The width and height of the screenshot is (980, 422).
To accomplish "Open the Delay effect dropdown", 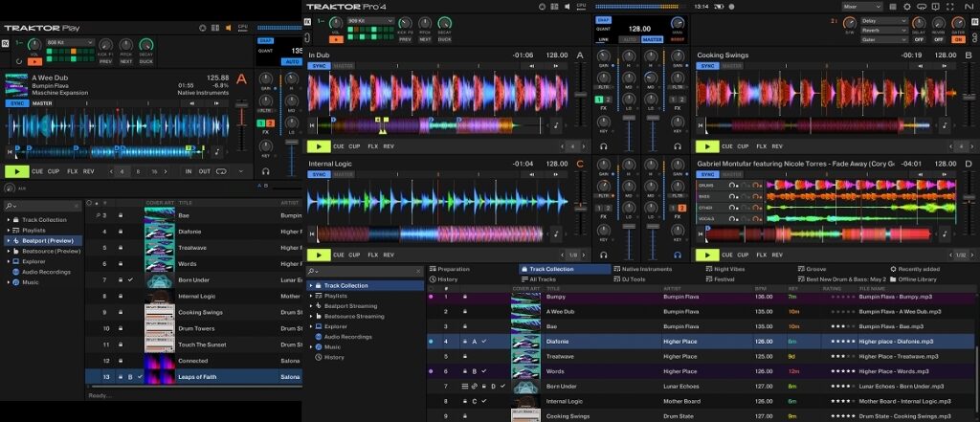I will [884, 21].
